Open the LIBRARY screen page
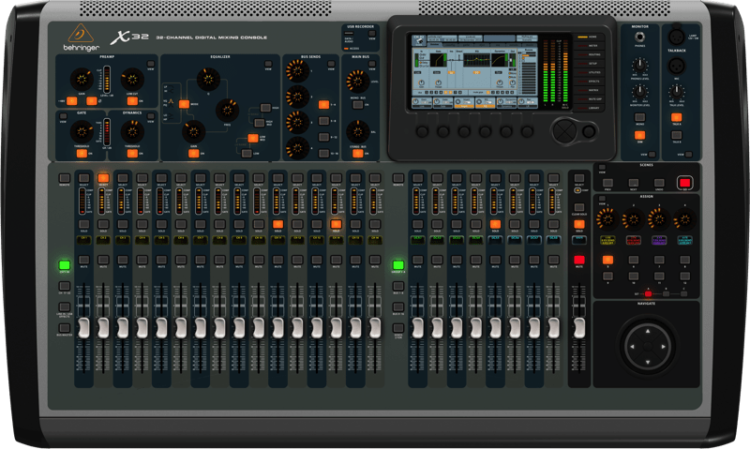Image resolution: width=750 pixels, height=449 pixels. pos(588,108)
